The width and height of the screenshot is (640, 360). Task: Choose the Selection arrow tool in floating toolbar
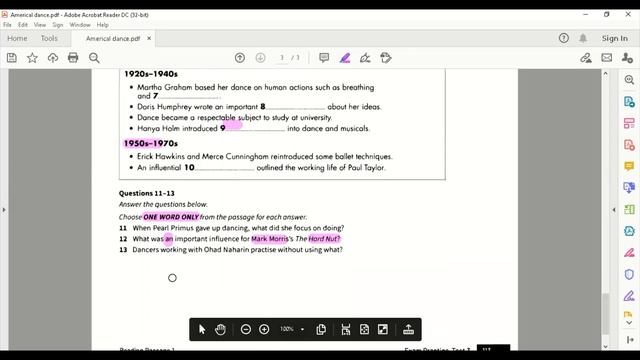click(x=202, y=329)
